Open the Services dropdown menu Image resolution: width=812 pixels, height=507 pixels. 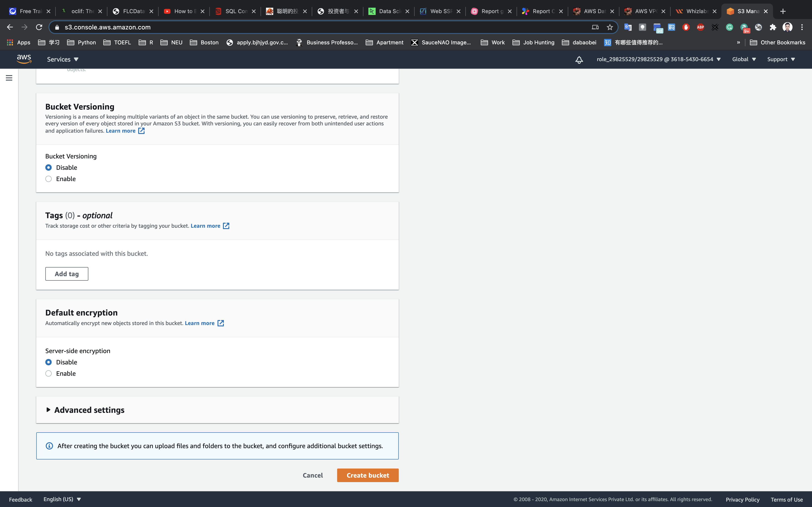(x=62, y=59)
